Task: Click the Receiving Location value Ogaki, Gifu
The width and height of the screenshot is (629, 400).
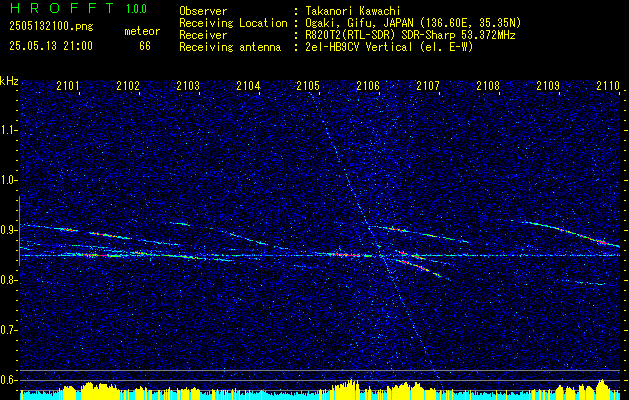Action: pyautogui.click(x=413, y=23)
